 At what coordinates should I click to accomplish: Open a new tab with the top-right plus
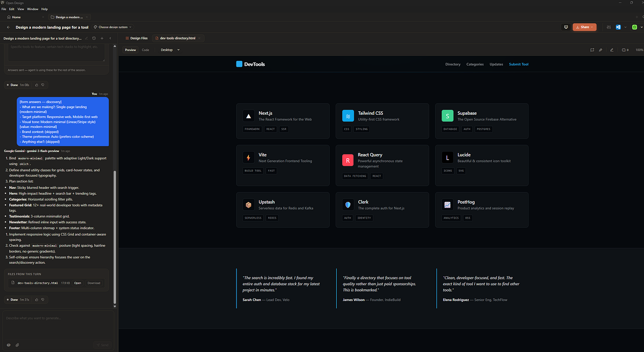click(637, 17)
